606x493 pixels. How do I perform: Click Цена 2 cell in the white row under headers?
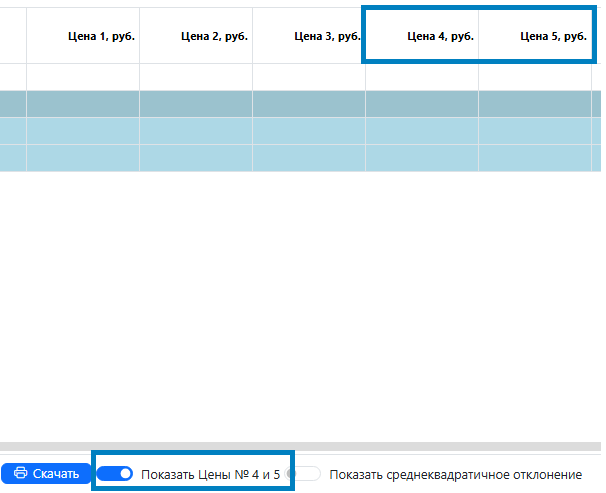pos(196,77)
